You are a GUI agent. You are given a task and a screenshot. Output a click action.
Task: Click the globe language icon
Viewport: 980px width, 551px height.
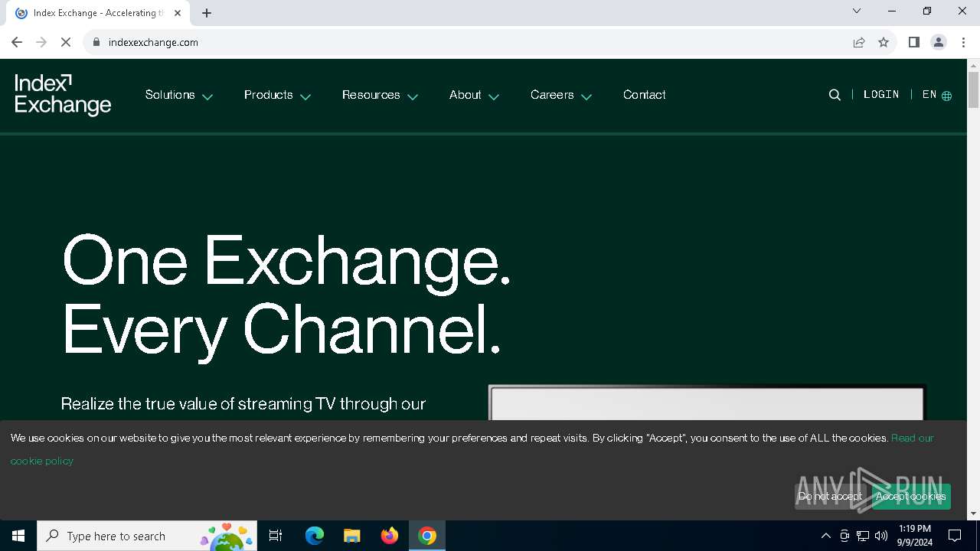[947, 96]
